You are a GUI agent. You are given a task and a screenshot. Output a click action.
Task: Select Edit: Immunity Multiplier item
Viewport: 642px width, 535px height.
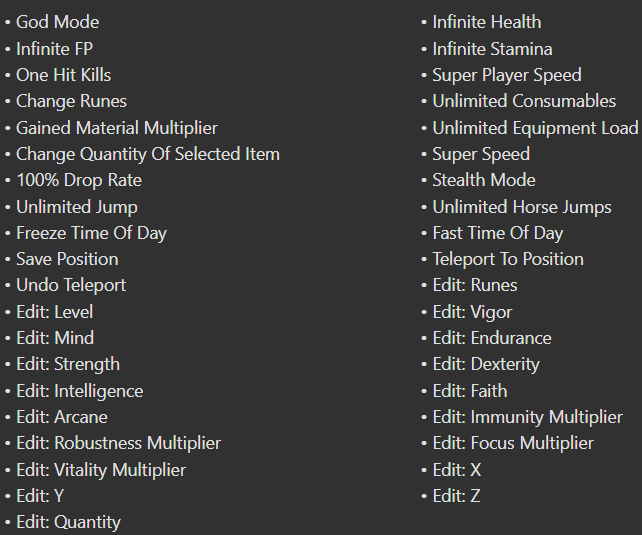coord(528,418)
